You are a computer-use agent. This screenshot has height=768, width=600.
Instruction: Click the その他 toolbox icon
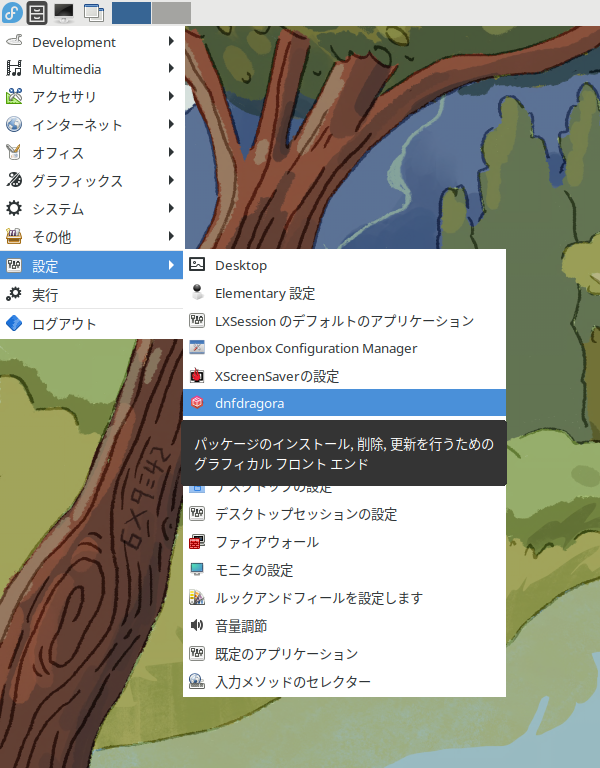tap(14, 236)
